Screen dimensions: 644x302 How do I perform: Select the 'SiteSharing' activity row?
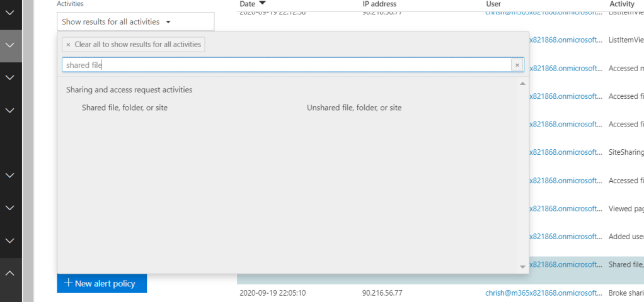point(626,152)
